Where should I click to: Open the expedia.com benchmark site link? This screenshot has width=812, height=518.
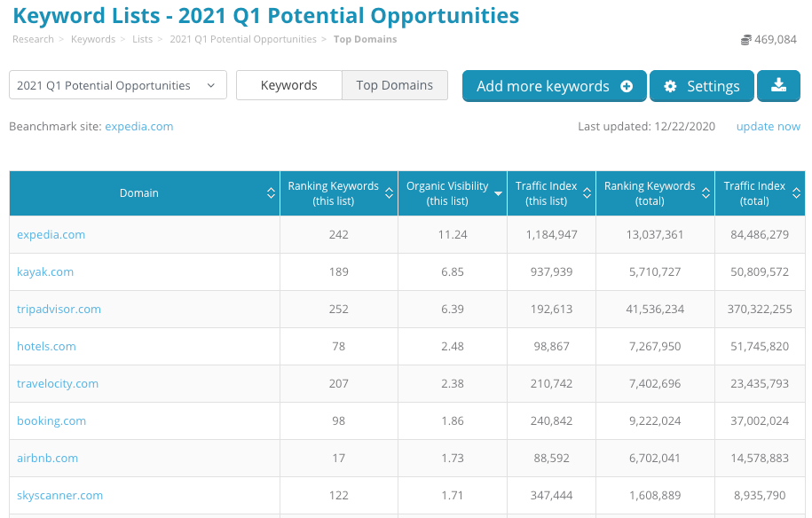tap(138, 127)
